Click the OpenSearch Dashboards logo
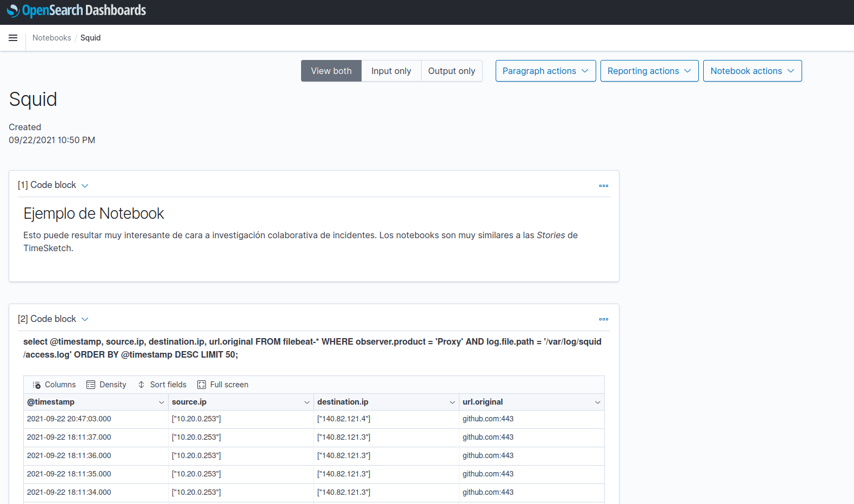The height and width of the screenshot is (504, 854). [76, 11]
